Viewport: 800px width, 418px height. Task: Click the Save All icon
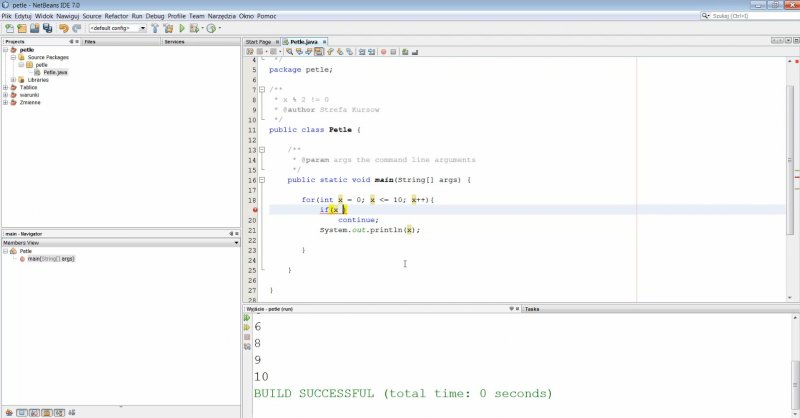coord(45,28)
